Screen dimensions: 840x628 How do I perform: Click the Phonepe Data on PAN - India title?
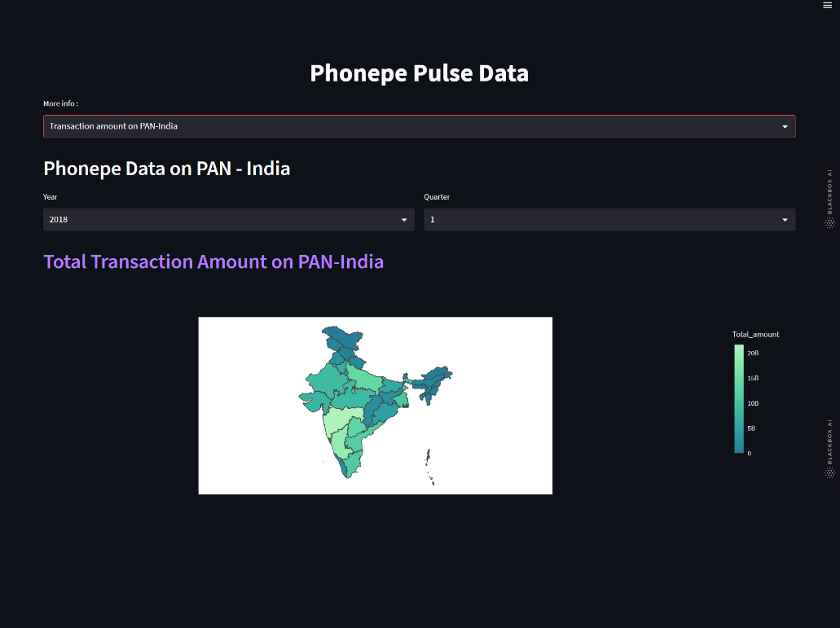click(166, 169)
